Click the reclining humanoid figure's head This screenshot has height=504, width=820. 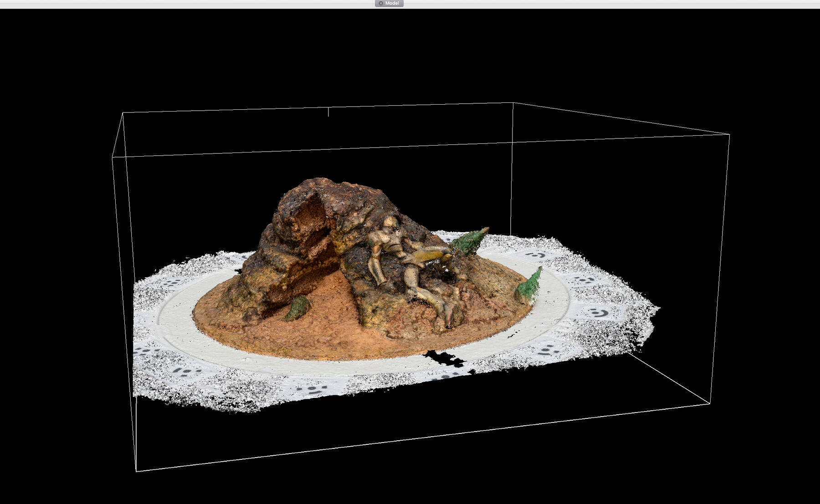click(x=390, y=224)
